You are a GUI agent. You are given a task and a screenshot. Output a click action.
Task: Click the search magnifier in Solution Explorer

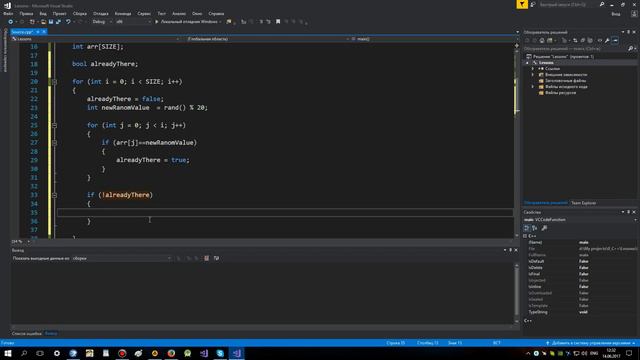(x=630, y=49)
